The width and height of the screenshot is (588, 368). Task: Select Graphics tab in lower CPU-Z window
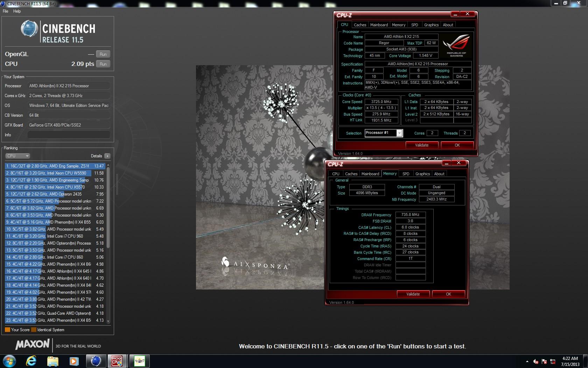point(422,174)
